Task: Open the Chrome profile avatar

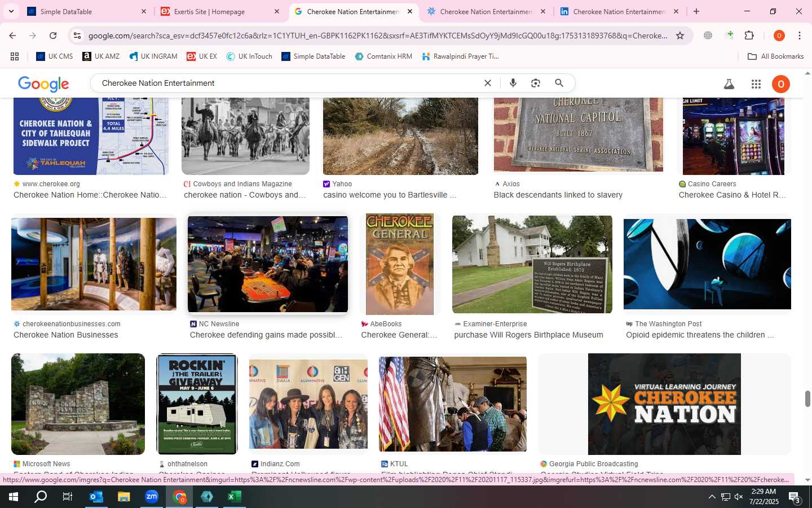Action: tap(779, 36)
